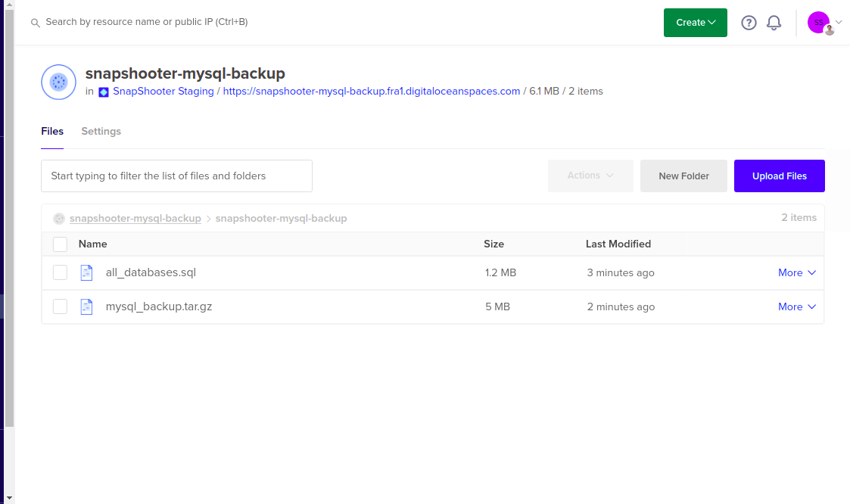
Task: Check the all_databases.sql checkbox
Action: pyautogui.click(x=60, y=272)
